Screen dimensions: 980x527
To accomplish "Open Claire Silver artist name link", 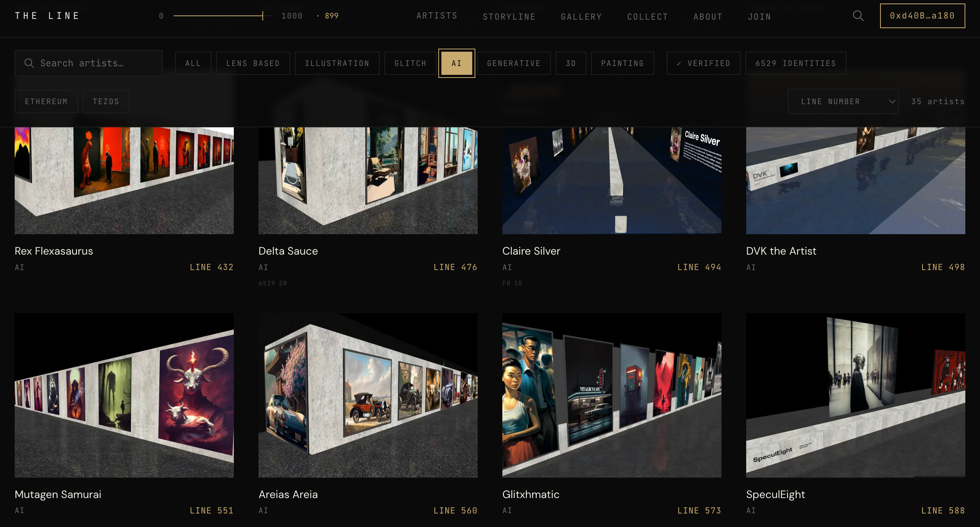I will (531, 251).
